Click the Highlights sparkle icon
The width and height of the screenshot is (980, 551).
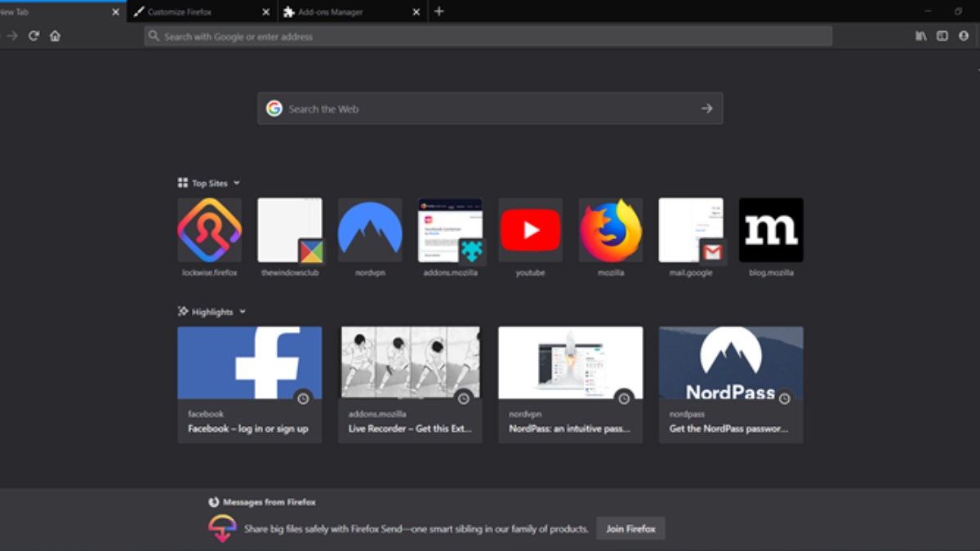183,312
